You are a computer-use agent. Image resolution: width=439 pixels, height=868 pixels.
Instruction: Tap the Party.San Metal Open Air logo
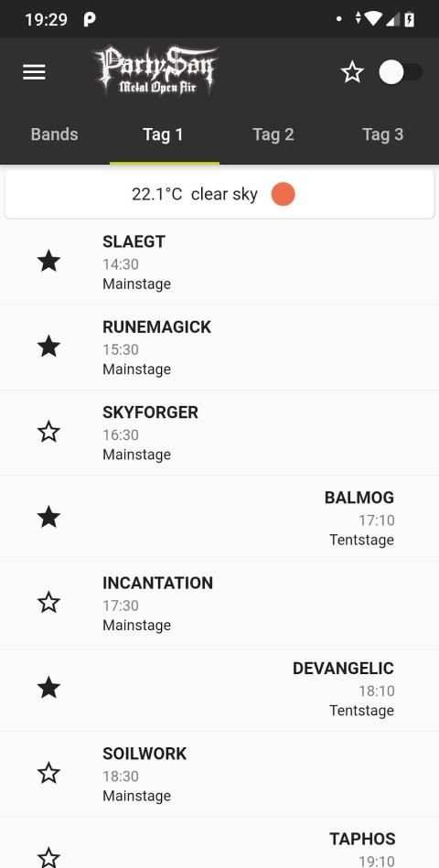(x=156, y=70)
